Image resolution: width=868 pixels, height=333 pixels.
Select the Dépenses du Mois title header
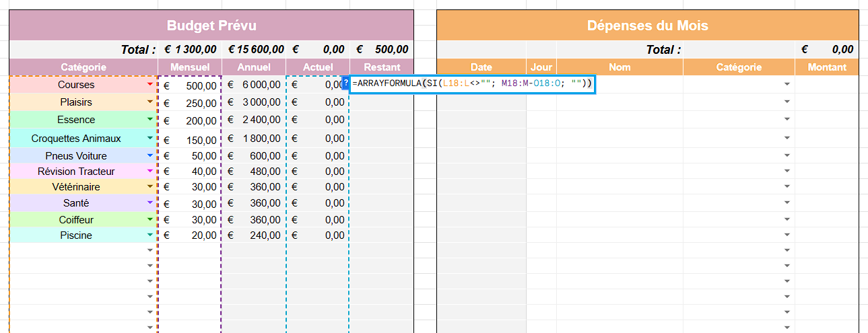coord(647,26)
